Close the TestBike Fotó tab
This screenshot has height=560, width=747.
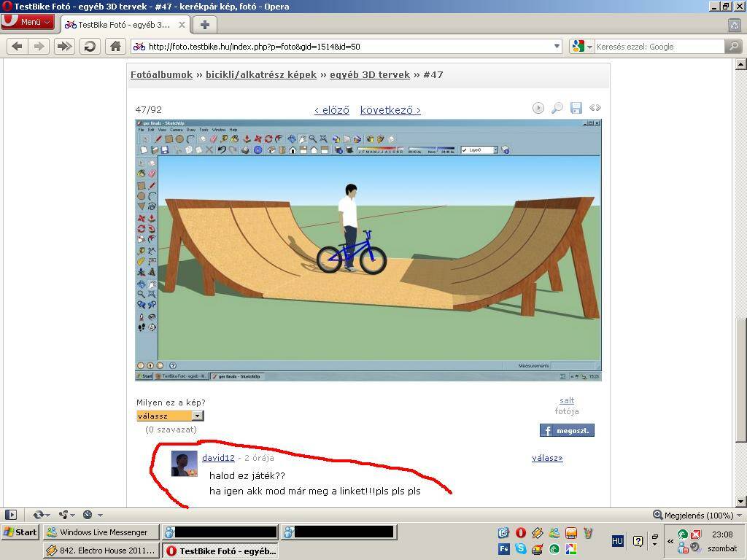[182, 25]
